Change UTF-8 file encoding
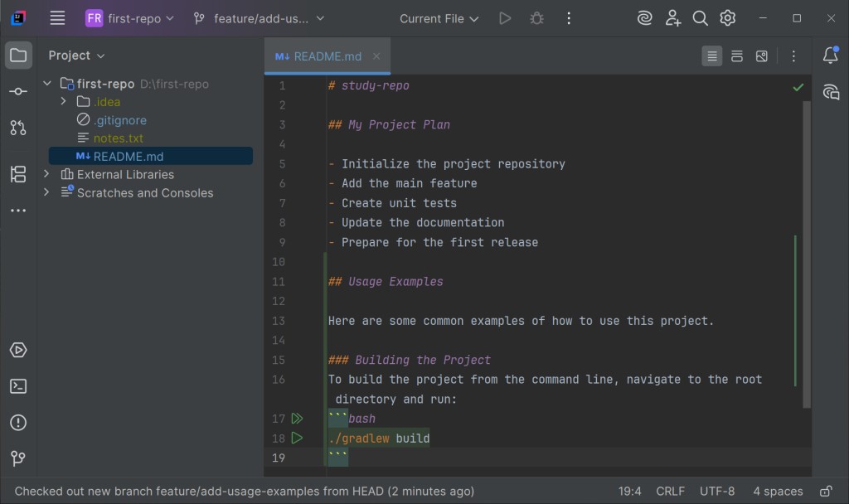This screenshot has width=849, height=504. tap(717, 491)
